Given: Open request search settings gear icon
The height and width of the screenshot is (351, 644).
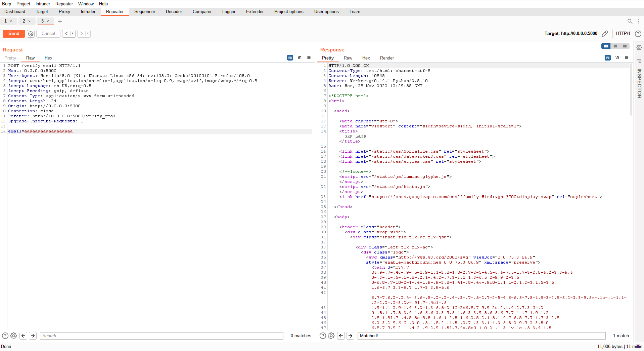Looking at the screenshot, I should (x=14, y=336).
